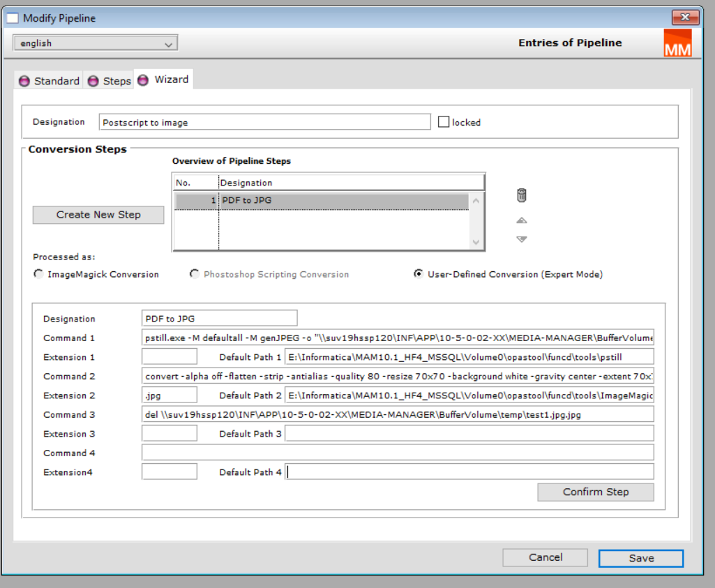Click the Default Path 2 field
The height and width of the screenshot is (588, 715).
point(469,395)
